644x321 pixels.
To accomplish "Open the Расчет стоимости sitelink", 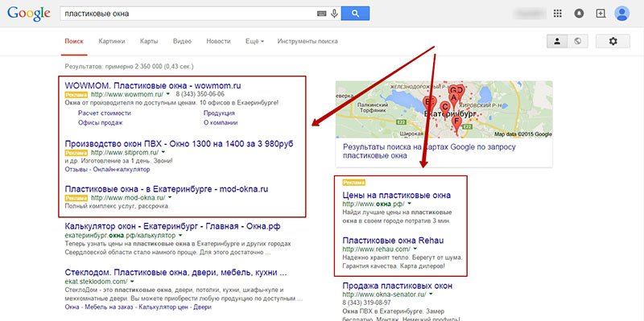I will click(x=105, y=113).
